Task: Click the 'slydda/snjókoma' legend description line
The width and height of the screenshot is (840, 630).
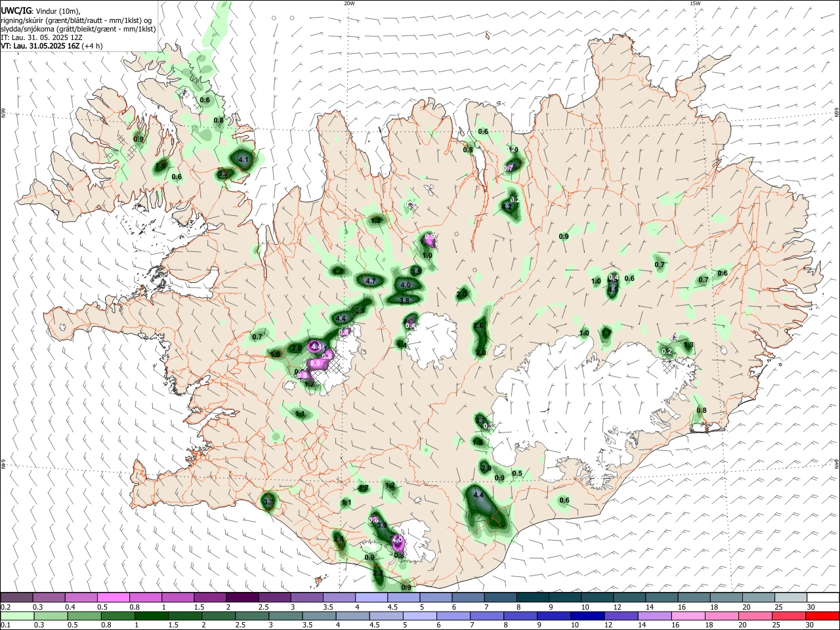Action: tap(78, 30)
